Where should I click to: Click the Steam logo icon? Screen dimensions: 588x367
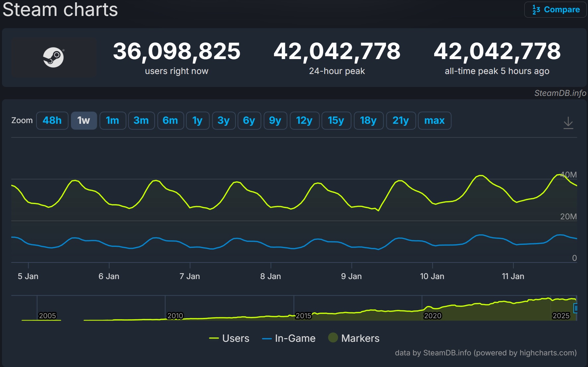53,57
